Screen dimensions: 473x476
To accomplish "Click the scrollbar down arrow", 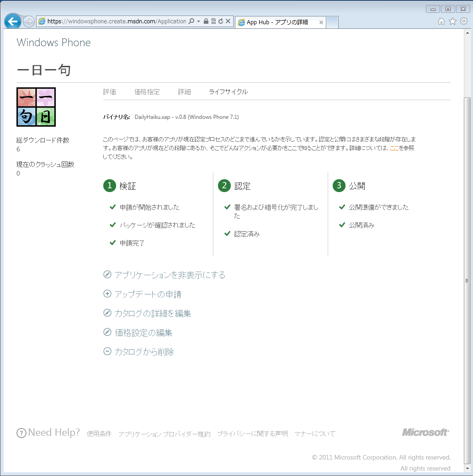I will (x=468, y=469).
